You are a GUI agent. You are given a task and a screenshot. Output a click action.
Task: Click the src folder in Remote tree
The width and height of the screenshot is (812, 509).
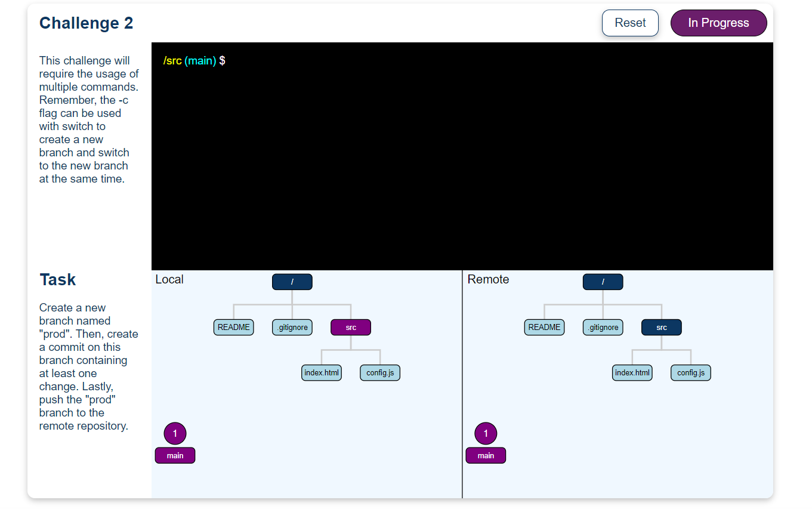tap(661, 327)
